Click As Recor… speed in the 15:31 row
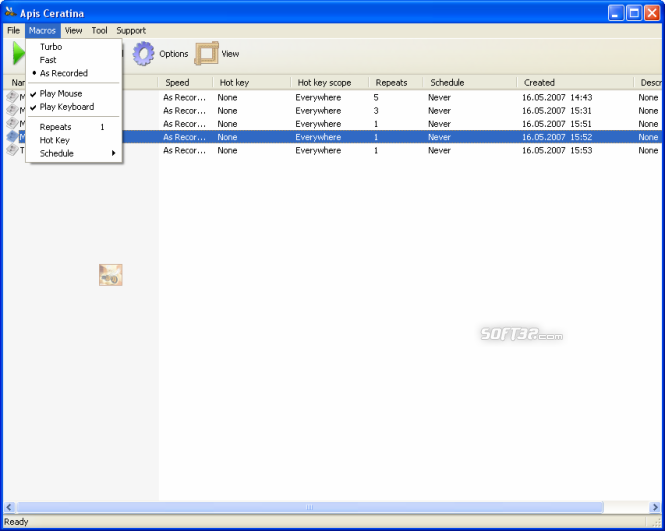This screenshot has height=531, width=665. 184,110
